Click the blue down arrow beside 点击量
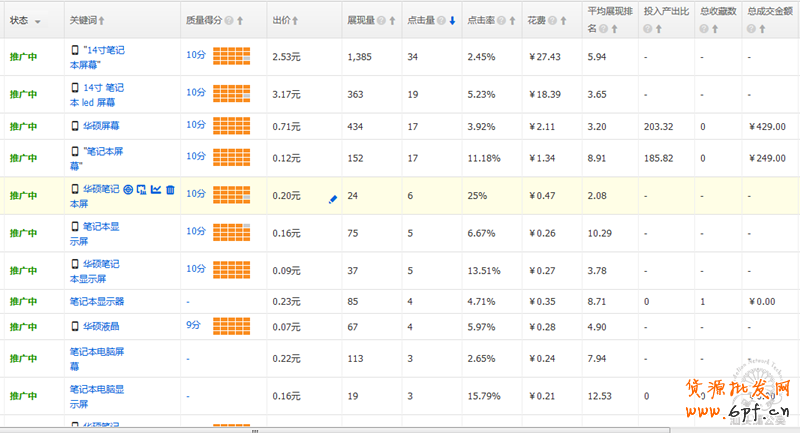 click(x=452, y=21)
